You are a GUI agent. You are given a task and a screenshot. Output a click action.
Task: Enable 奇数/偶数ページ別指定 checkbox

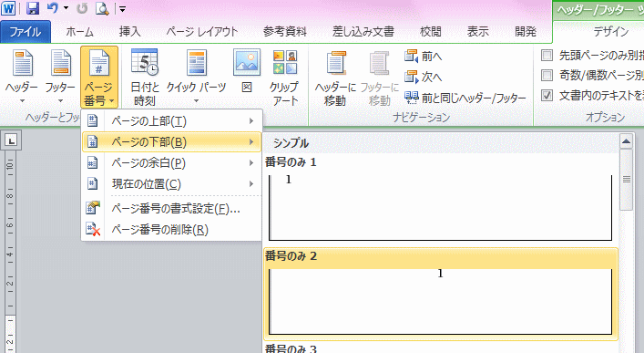click(547, 76)
